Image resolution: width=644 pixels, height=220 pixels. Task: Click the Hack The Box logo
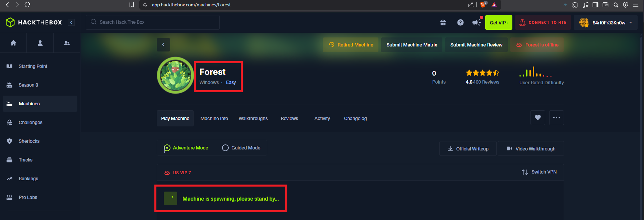click(x=34, y=22)
